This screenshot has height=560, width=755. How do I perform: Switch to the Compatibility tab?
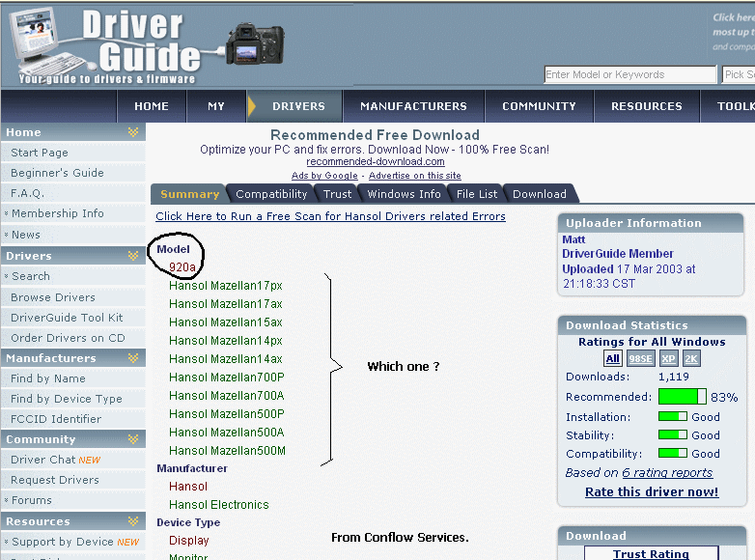coord(271,194)
